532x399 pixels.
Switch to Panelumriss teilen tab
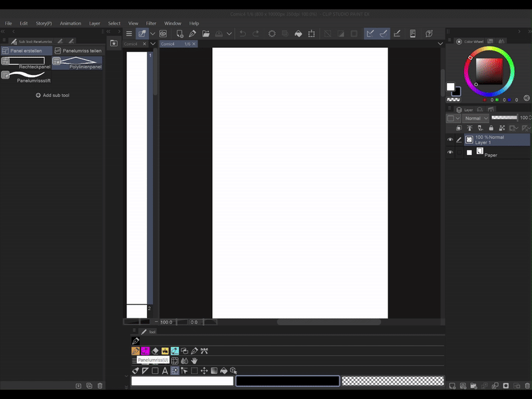pyautogui.click(x=78, y=51)
